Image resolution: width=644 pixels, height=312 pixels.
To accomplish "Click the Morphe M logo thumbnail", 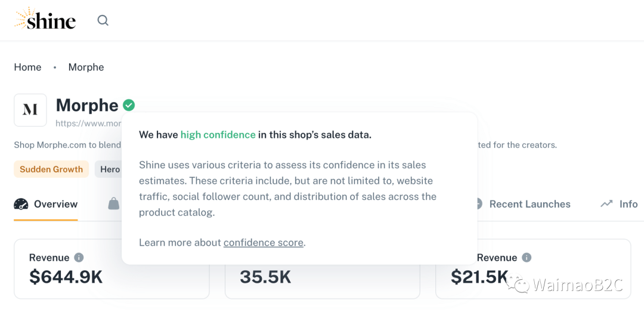I will (30, 110).
